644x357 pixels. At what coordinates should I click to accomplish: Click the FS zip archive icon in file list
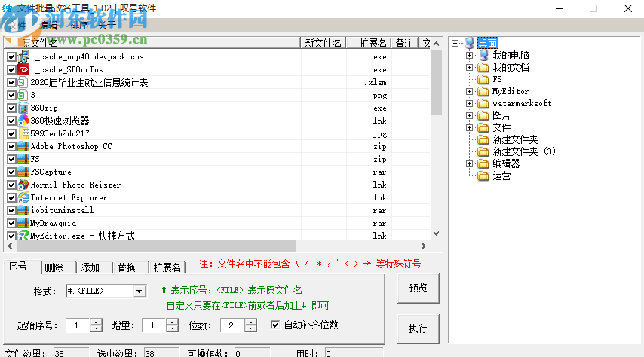point(23,159)
